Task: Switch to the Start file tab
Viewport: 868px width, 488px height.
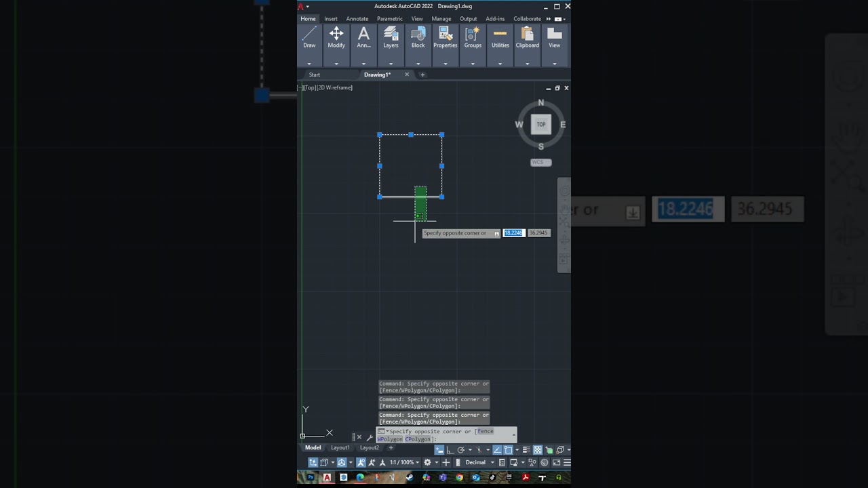Action: 315,75
